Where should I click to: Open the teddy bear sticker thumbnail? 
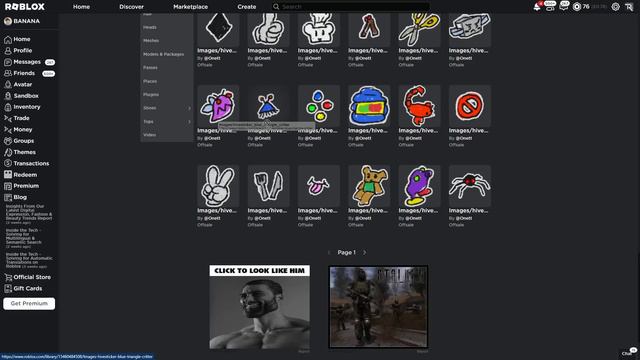(x=369, y=186)
